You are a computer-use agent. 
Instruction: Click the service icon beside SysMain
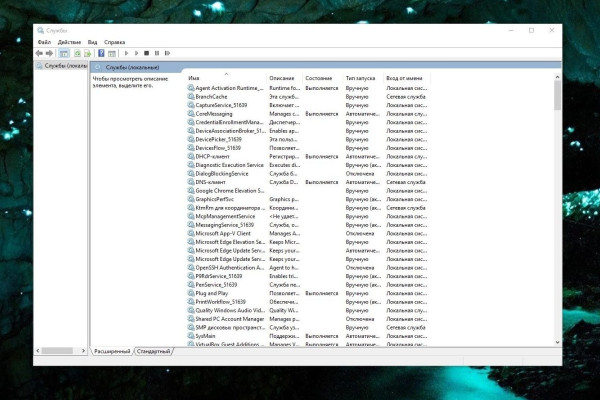click(191, 336)
